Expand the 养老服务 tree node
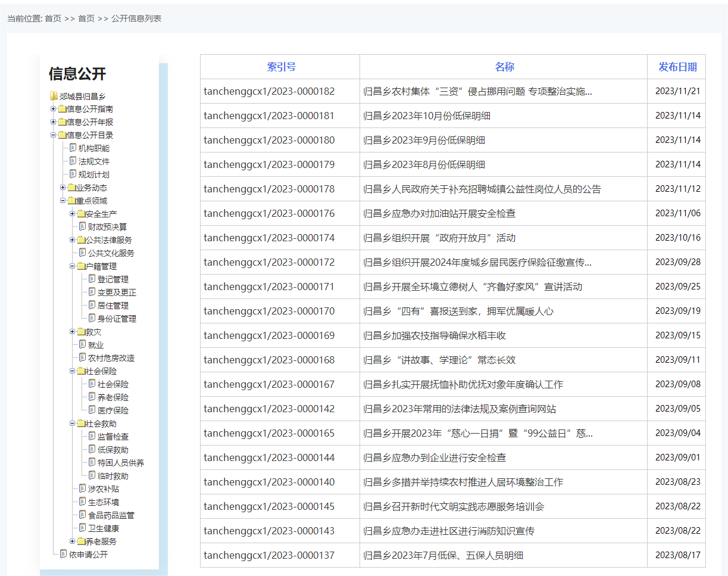This screenshot has width=728, height=576. pyautogui.click(x=72, y=541)
